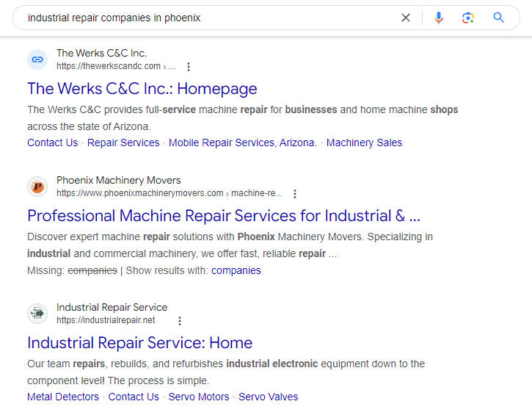Screen dimensions: 532x415
Task: Click into the search query field
Action: pyautogui.click(x=205, y=18)
